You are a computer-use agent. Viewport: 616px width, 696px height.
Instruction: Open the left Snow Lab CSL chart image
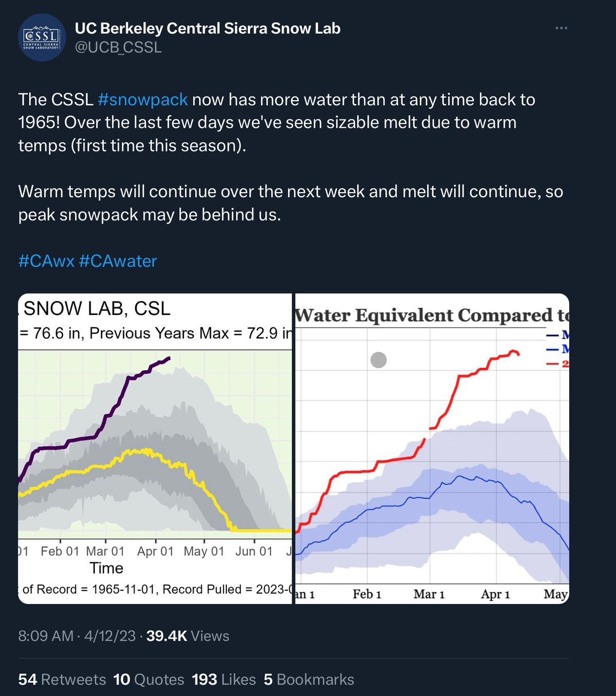pyautogui.click(x=155, y=448)
